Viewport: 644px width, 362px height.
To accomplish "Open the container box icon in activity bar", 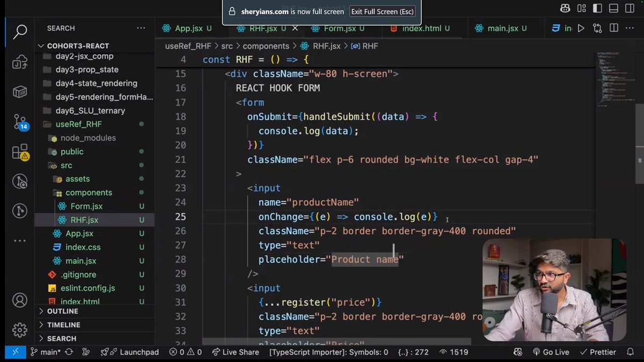I will pyautogui.click(x=20, y=92).
